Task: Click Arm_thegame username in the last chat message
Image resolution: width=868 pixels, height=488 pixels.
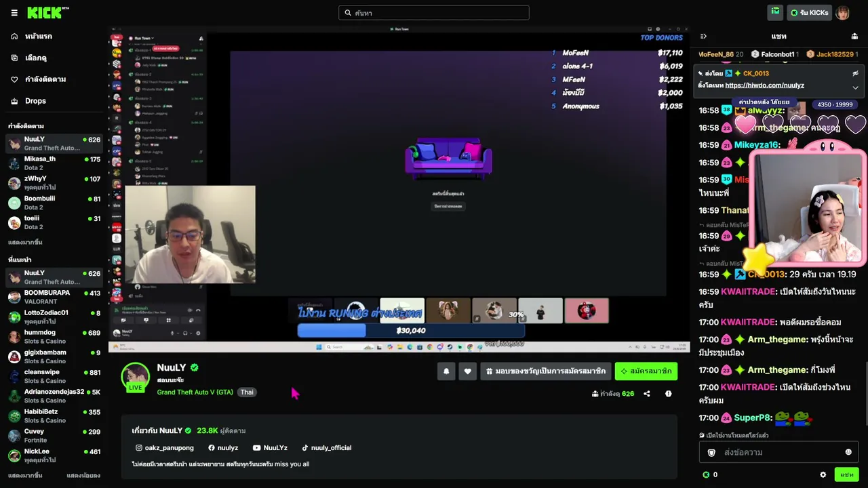Action: [776, 370]
